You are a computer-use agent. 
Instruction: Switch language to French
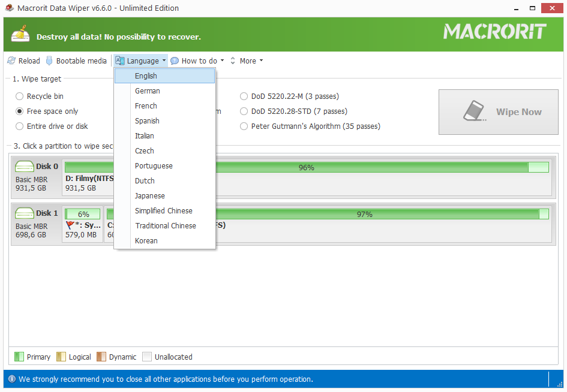165,106
